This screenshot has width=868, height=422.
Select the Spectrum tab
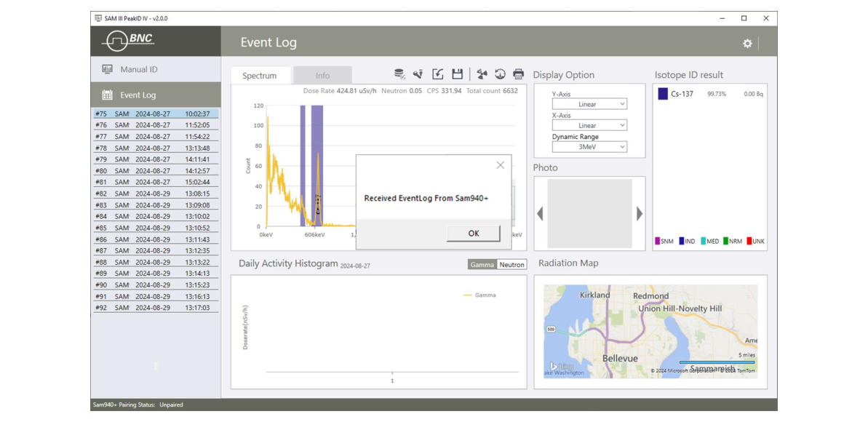[259, 76]
